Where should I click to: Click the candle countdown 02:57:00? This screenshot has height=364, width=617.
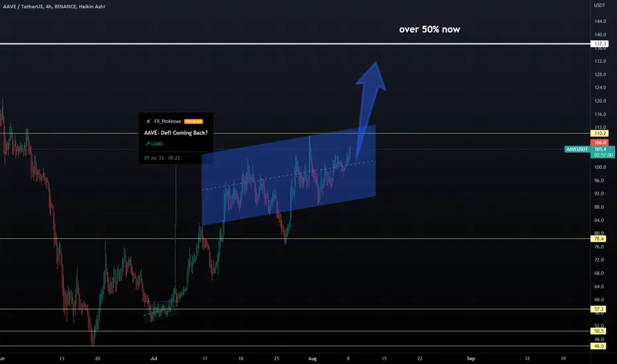[x=603, y=155]
